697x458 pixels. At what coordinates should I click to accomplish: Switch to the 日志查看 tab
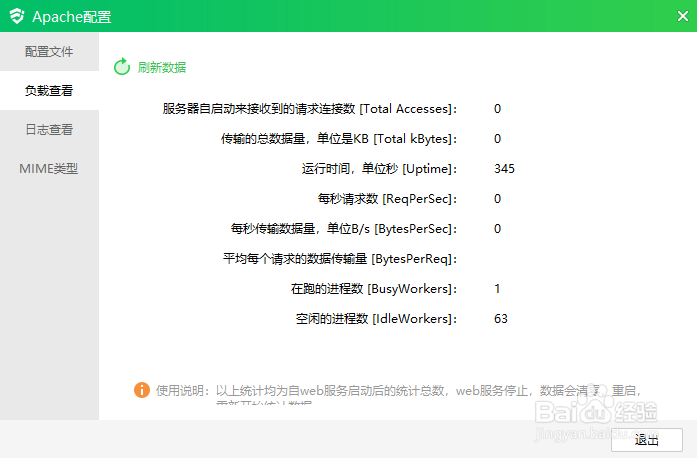coord(49,130)
